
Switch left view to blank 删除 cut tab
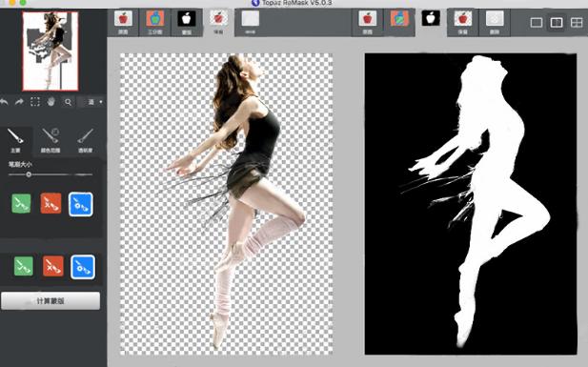(x=250, y=23)
